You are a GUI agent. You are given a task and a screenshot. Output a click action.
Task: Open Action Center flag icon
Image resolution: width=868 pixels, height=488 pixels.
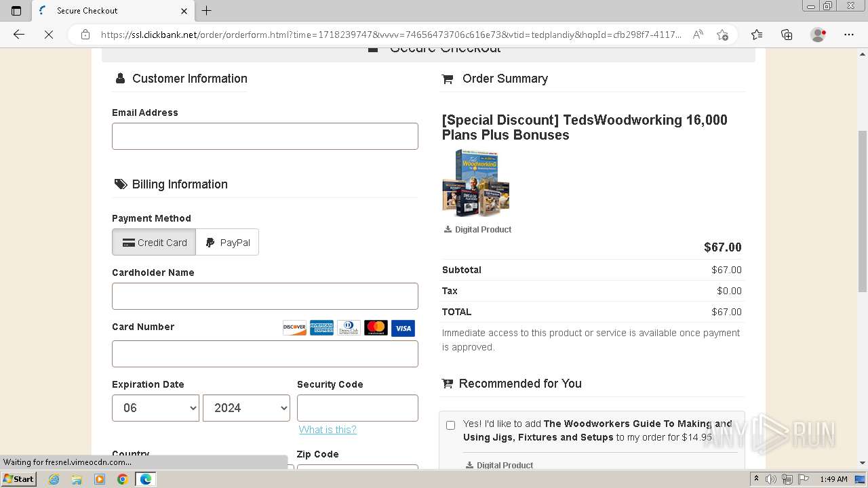[x=802, y=479]
